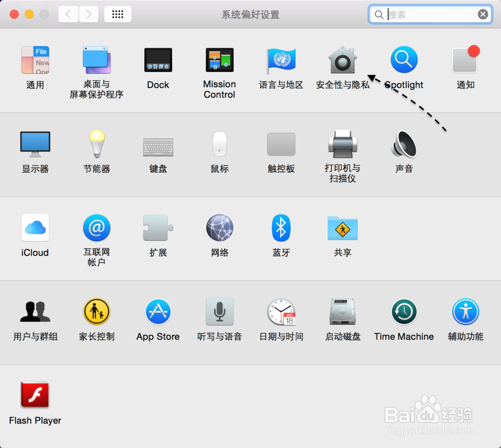
Task: Open Time Machine preferences
Action: click(x=404, y=311)
